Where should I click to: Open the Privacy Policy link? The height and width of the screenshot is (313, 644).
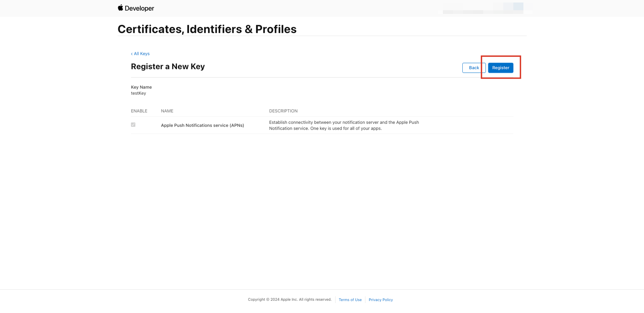click(x=381, y=300)
